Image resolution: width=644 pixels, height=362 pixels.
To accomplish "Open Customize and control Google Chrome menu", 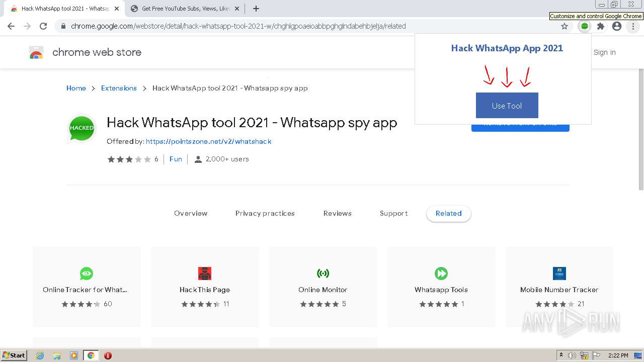I will (633, 26).
